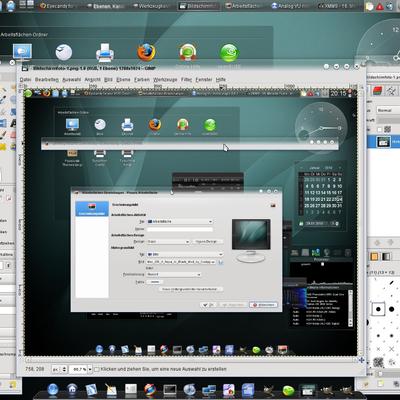Raise layer with the up arrow button

tap(378, 243)
